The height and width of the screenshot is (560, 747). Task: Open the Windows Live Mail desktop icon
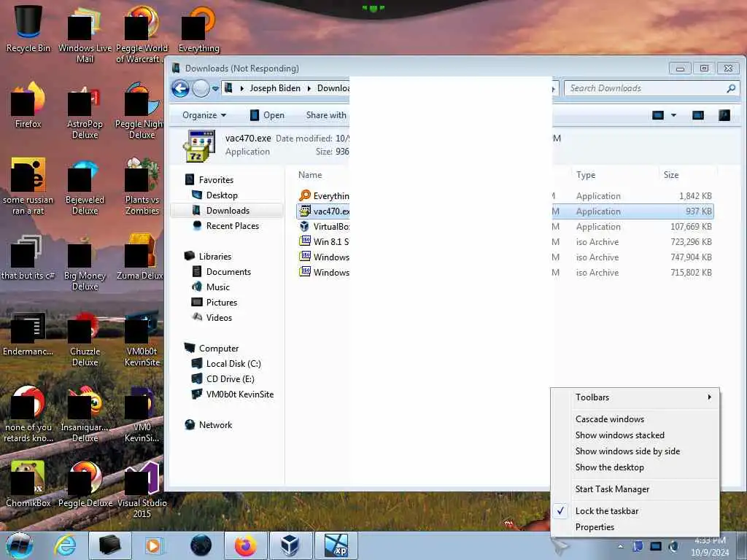[x=85, y=34]
